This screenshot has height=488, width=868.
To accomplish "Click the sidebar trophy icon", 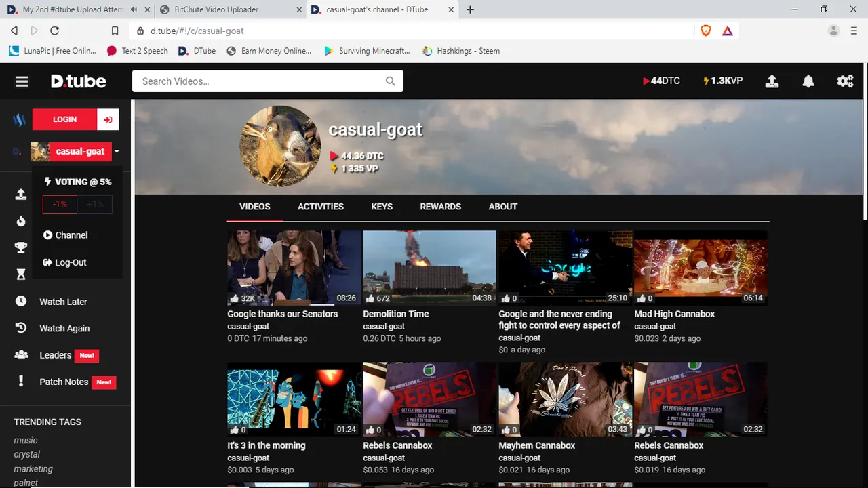I will 21,247.
